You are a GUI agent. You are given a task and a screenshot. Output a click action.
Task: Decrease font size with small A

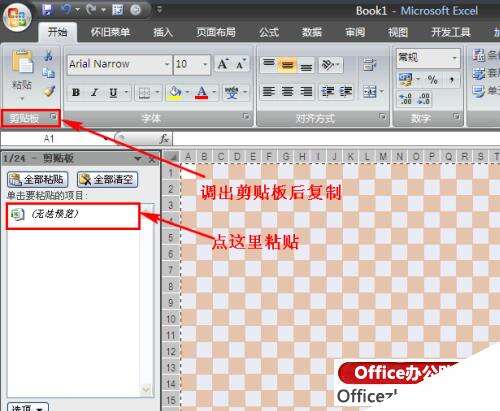click(241, 64)
